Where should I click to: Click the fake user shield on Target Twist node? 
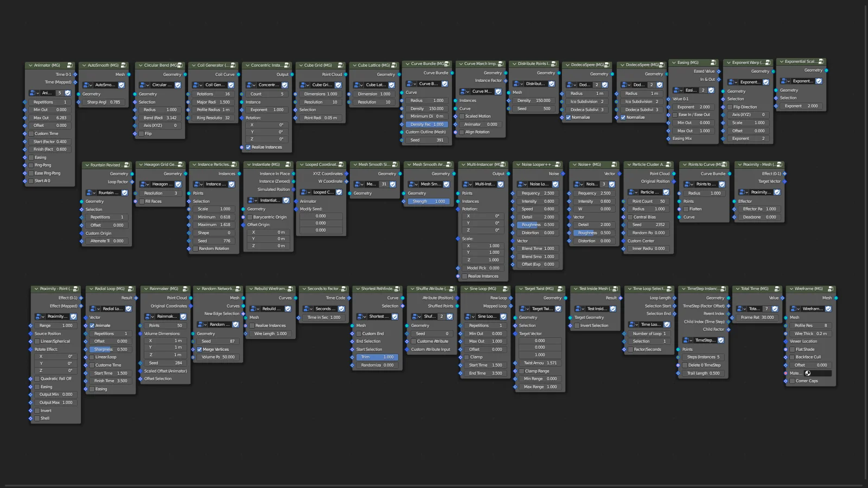(558, 309)
